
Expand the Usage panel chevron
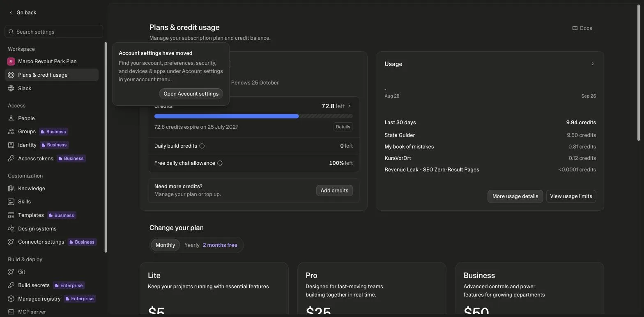pyautogui.click(x=592, y=64)
